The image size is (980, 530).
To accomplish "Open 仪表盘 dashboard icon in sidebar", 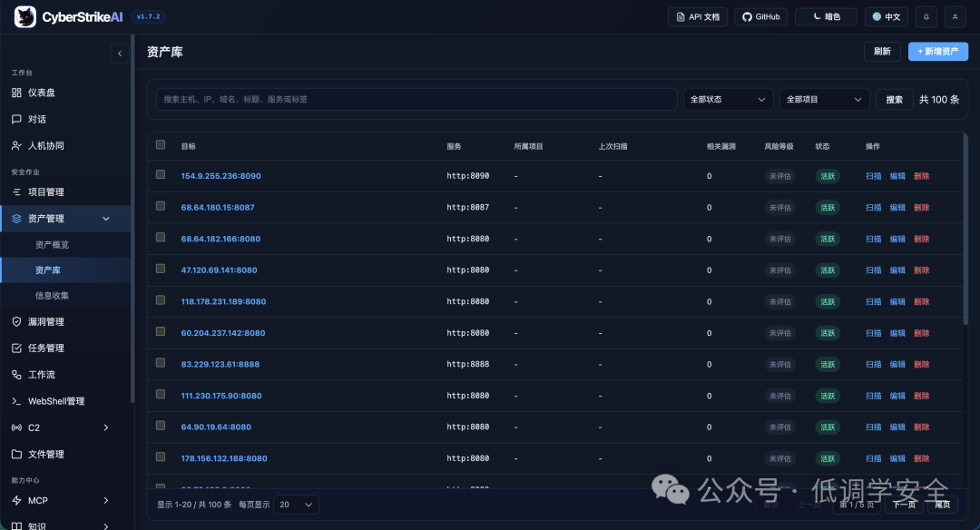I will 17,93.
